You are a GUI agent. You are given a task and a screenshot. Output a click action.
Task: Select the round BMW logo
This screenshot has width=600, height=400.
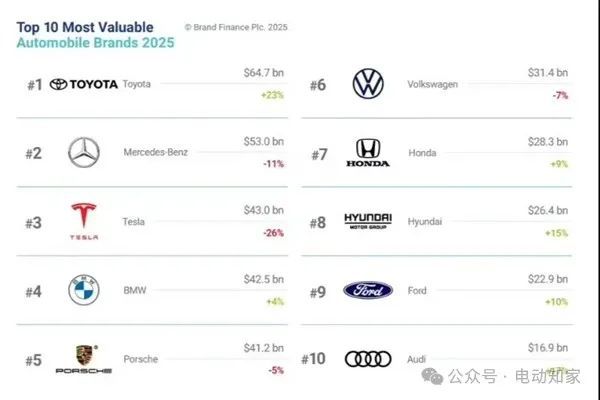(x=84, y=290)
